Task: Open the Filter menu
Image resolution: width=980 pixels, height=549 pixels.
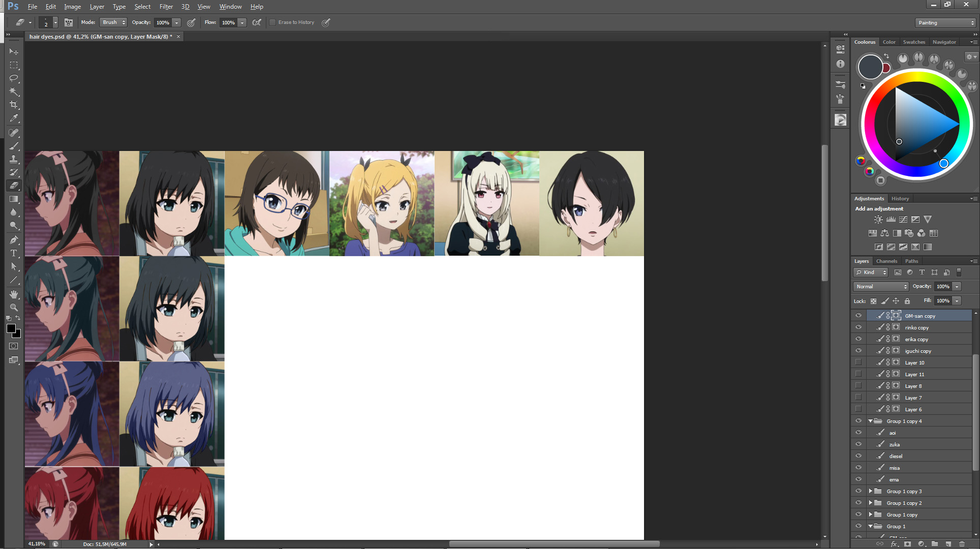Action: tap(166, 7)
